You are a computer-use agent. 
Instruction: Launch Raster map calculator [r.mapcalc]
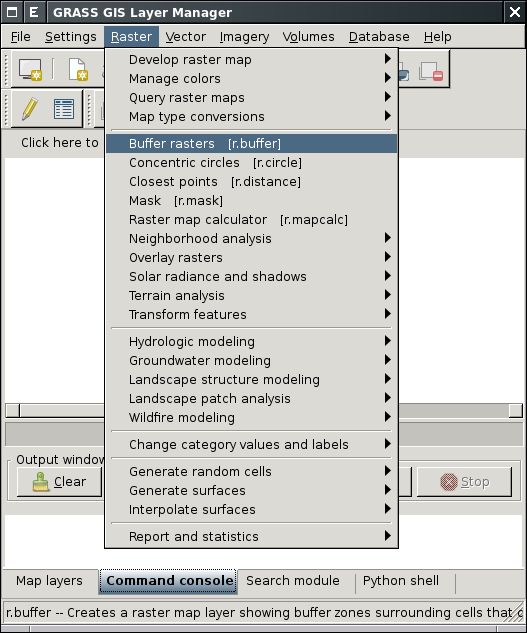[x=251, y=220]
